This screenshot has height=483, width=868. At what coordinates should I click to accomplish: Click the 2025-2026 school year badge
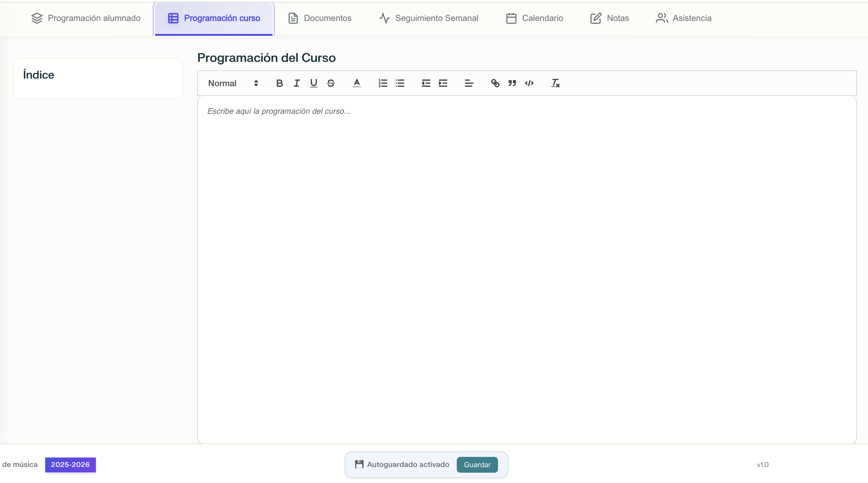70,464
